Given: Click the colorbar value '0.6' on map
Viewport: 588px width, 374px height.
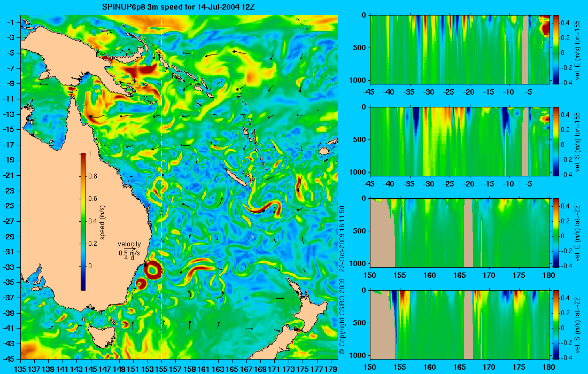Looking at the screenshot, I should [x=92, y=199].
